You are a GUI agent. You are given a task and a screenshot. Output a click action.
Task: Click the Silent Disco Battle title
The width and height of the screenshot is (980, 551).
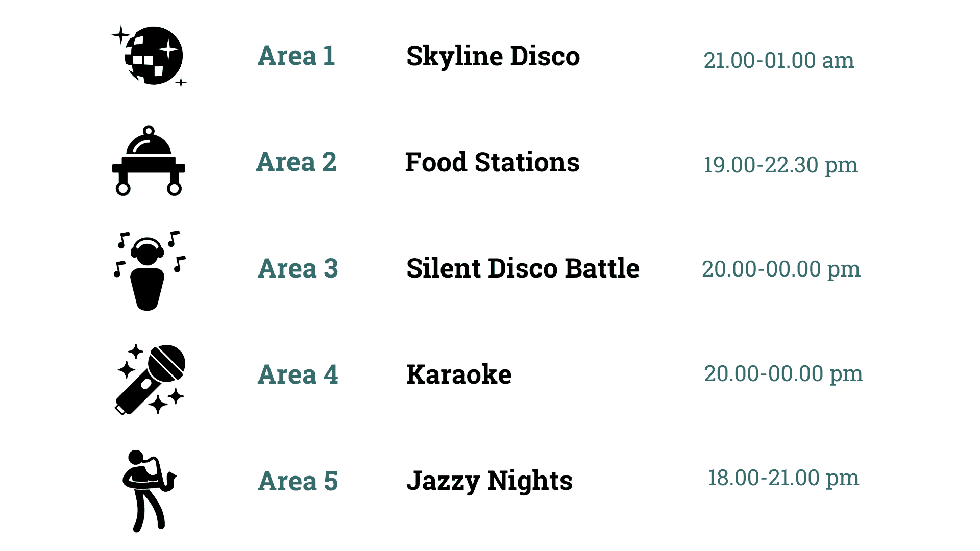(523, 268)
